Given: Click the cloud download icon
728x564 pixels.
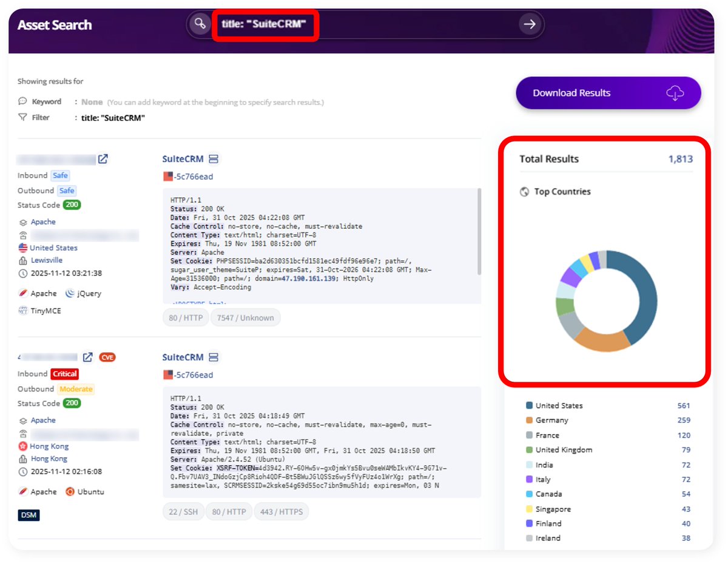Looking at the screenshot, I should click(x=675, y=93).
